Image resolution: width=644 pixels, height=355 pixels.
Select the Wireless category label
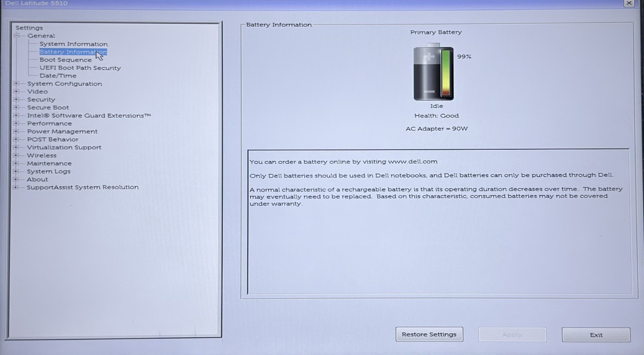point(41,155)
